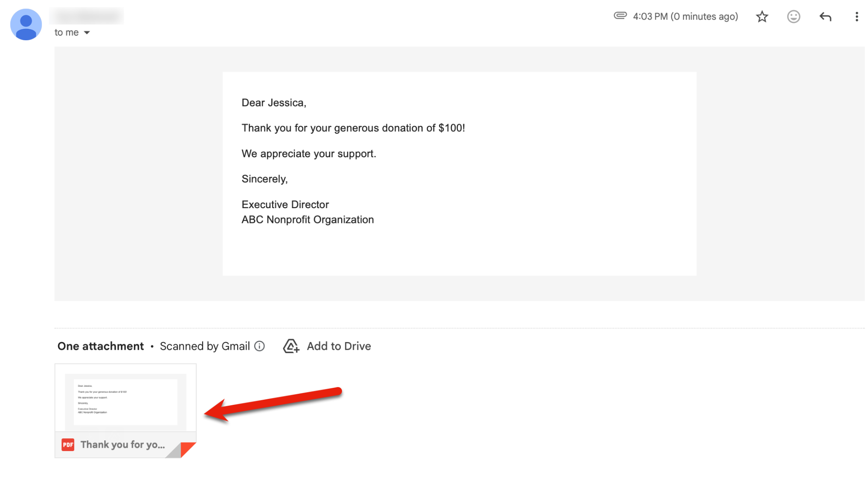The image size is (868, 482).
Task: Star this email message
Action: coord(762,17)
